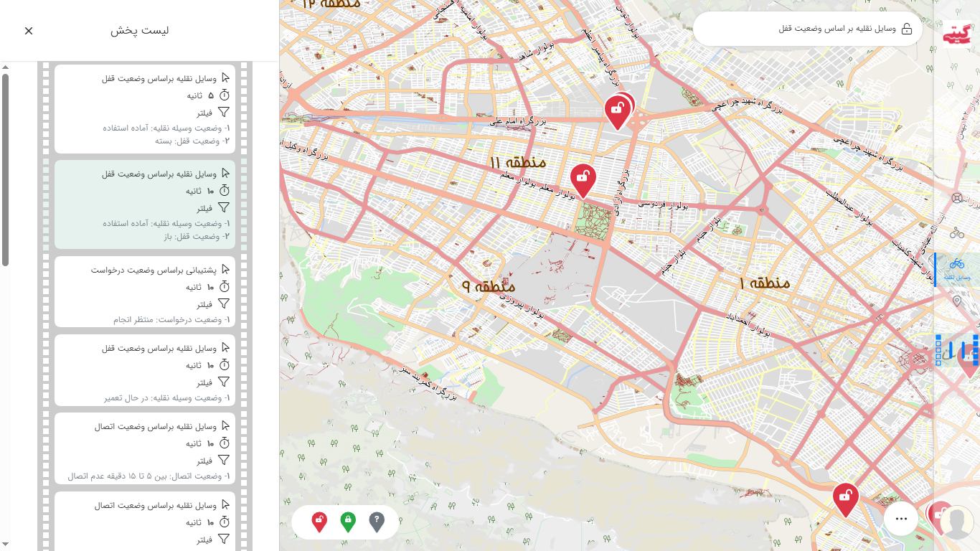Image resolution: width=980 pixels, height=551 pixels.
Task: Select the highlighted item with وضعیت قفل: باز
Action: tap(145, 204)
